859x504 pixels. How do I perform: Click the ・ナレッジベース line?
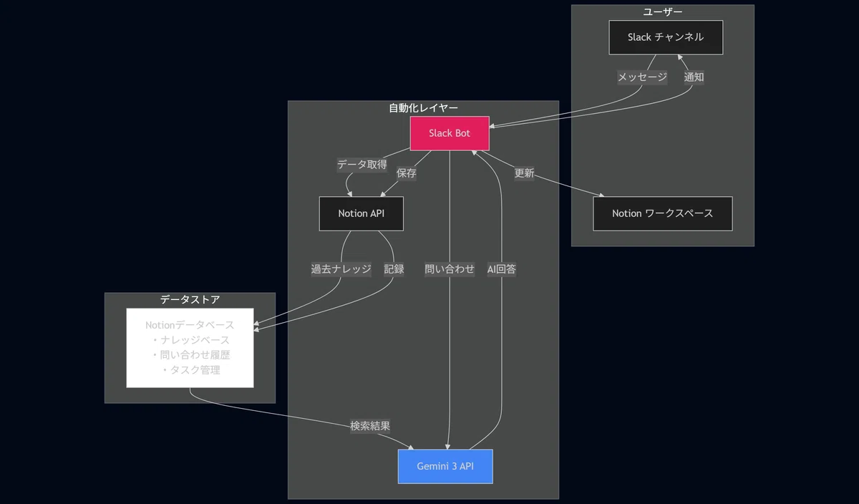[x=190, y=340]
